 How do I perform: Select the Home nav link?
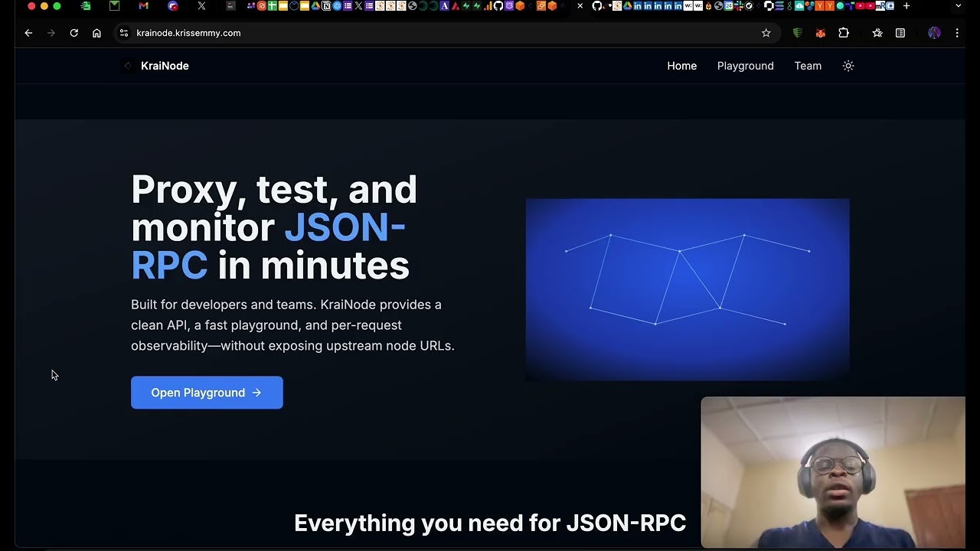click(681, 66)
